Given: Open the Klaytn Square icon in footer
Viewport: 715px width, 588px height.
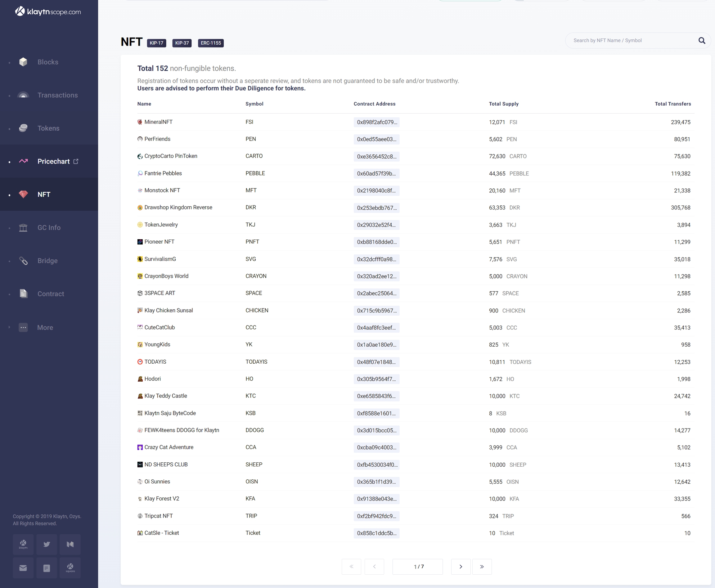Looking at the screenshot, I should [70, 568].
